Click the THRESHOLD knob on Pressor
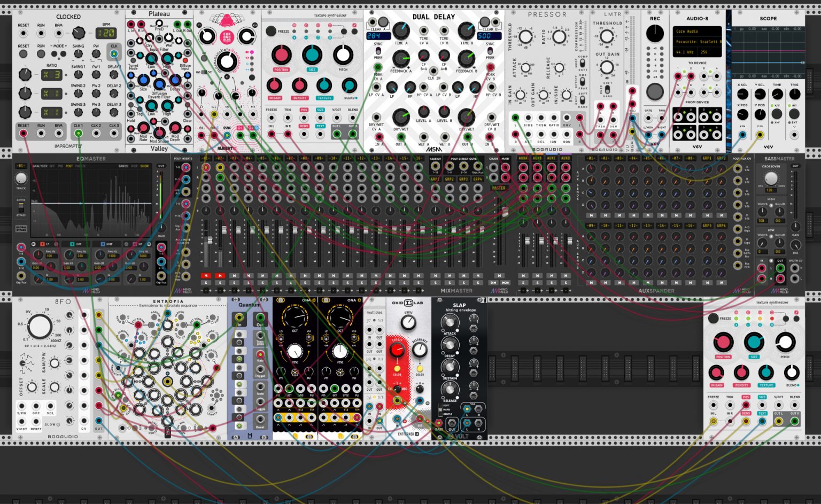 pos(525,37)
